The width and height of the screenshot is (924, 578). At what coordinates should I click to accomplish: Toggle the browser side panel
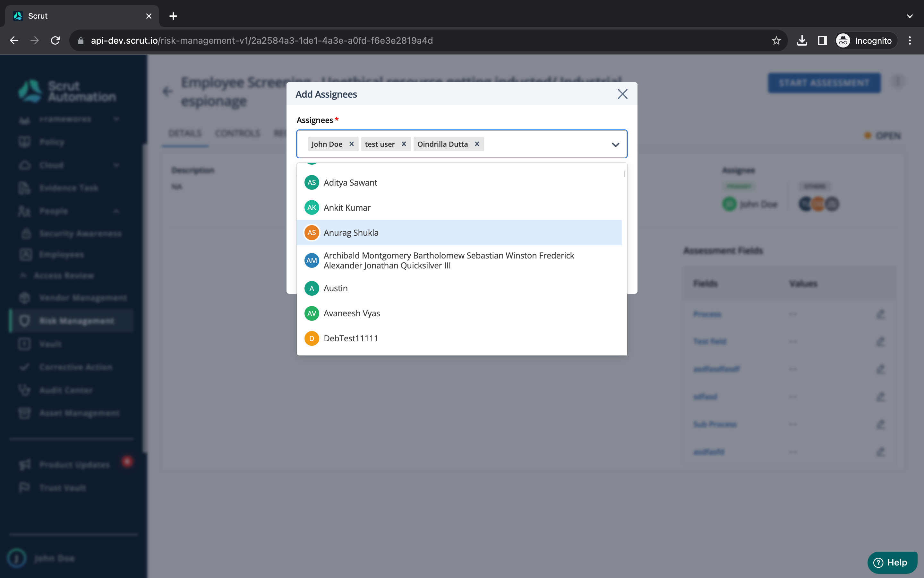[x=822, y=40]
